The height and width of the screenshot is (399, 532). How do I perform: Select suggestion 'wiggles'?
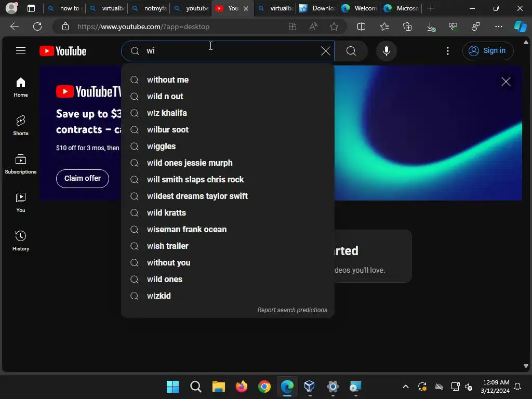coord(228,146)
